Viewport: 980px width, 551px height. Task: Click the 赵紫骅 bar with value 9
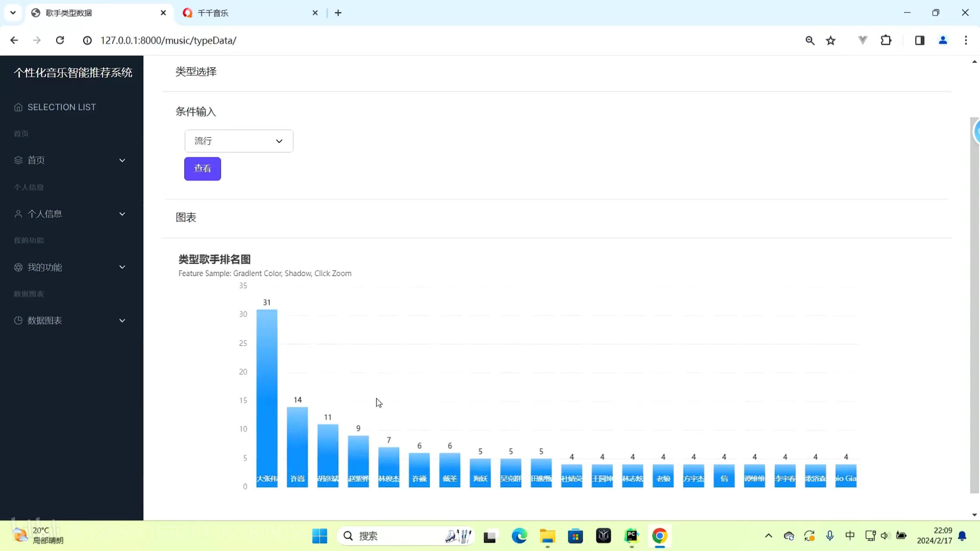tap(358, 461)
